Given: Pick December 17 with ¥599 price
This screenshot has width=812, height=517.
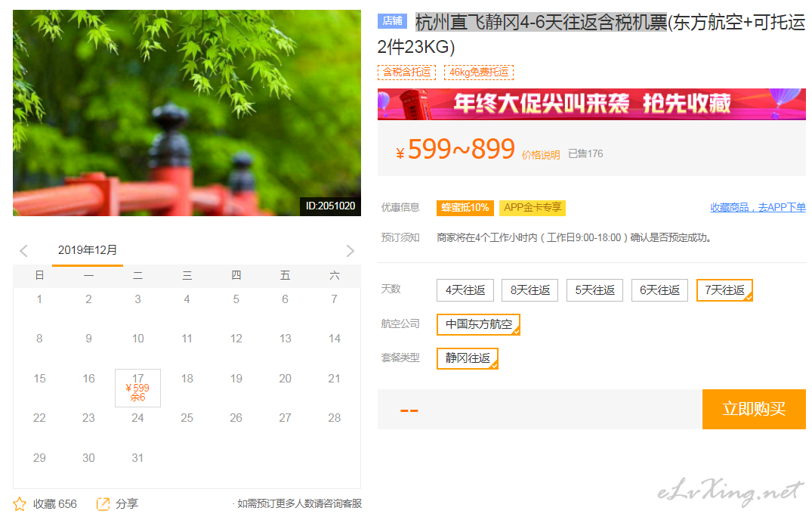Looking at the screenshot, I should (x=137, y=388).
